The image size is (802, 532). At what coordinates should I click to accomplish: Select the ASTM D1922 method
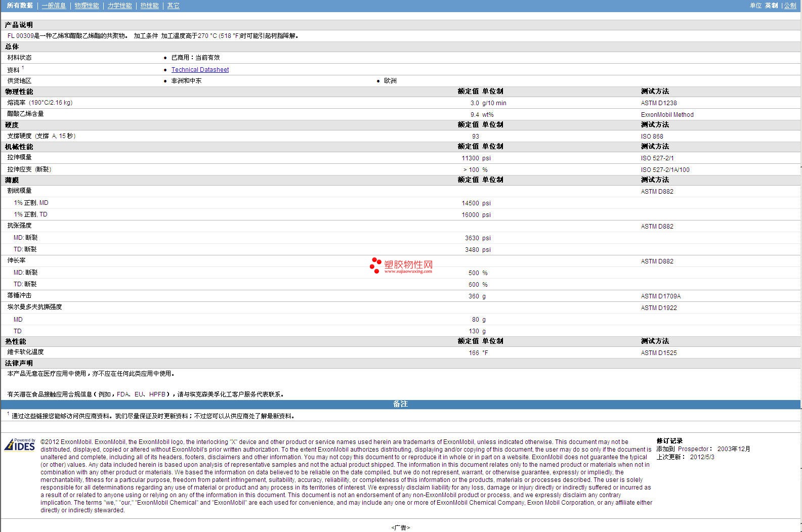(659, 308)
